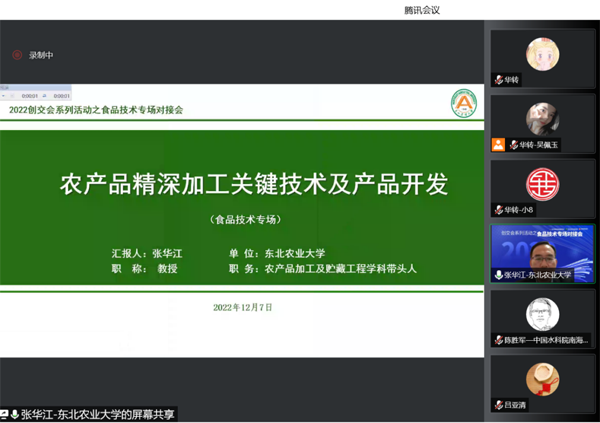The image size is (600, 423).
Task: Click the subtitle (食品技术专场)
Action: tap(245, 219)
